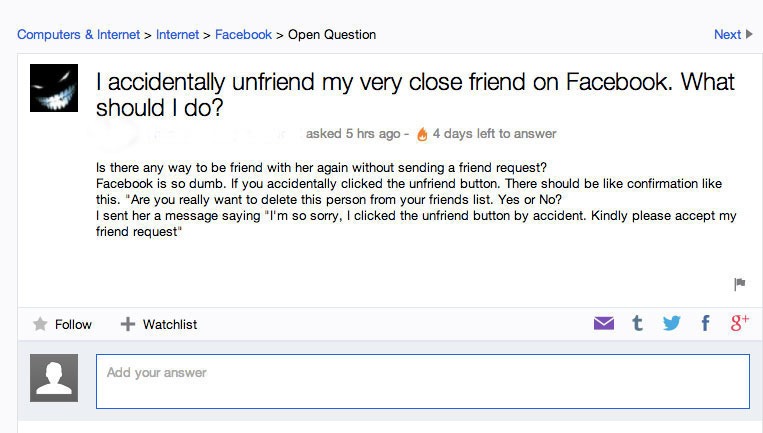
Task: Navigate to the Internet breadcrumb
Action: click(177, 34)
